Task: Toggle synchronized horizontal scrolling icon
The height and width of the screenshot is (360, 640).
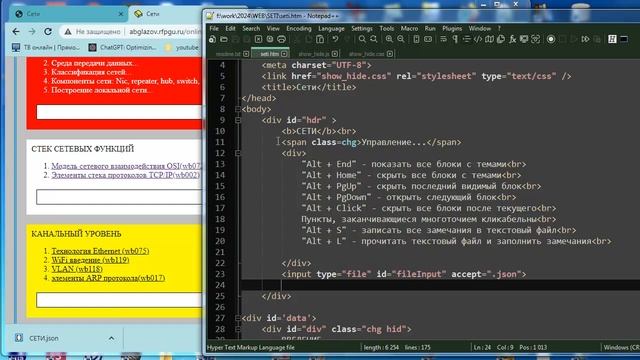Action: (427, 39)
